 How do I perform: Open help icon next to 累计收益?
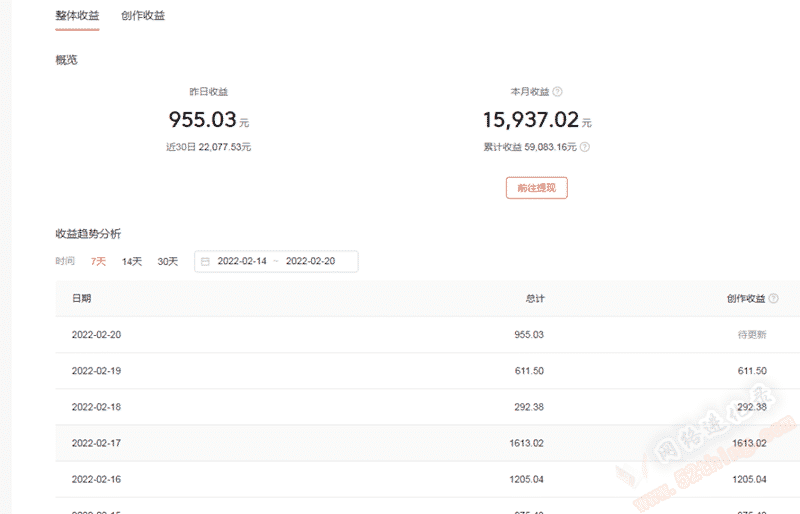585,147
